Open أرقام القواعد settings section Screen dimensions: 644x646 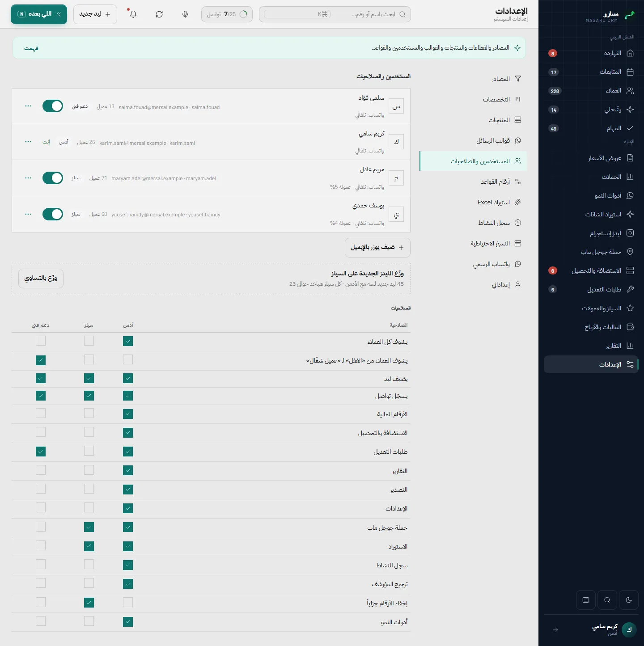click(x=473, y=182)
